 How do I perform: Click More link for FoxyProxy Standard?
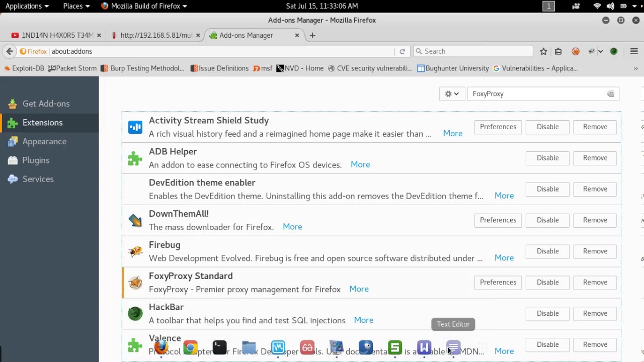359,289
